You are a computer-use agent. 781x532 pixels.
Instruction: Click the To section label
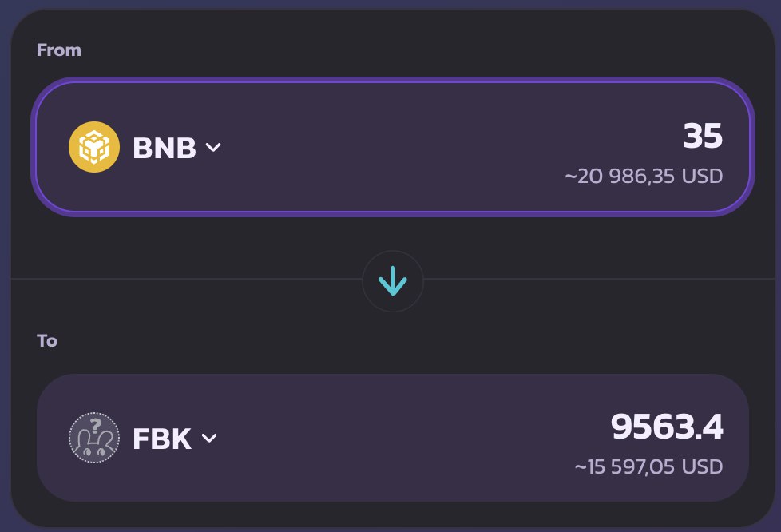click(x=47, y=341)
